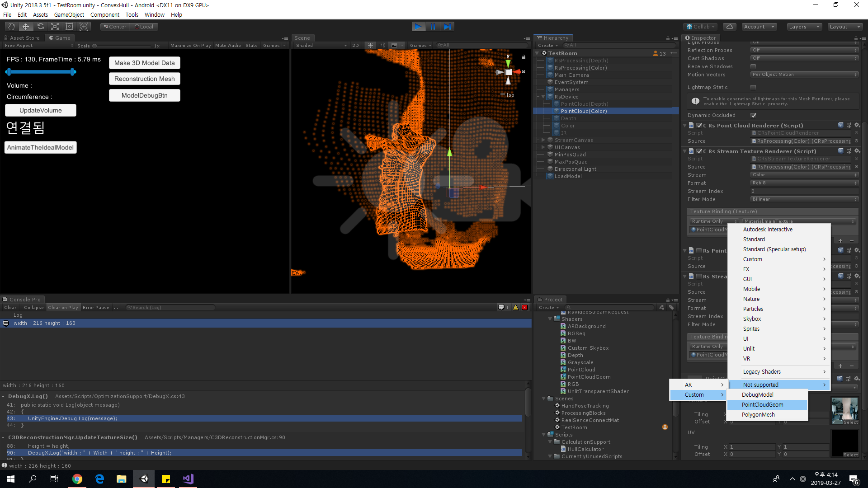Toggle 2D mode in the Scene view

click(355, 45)
